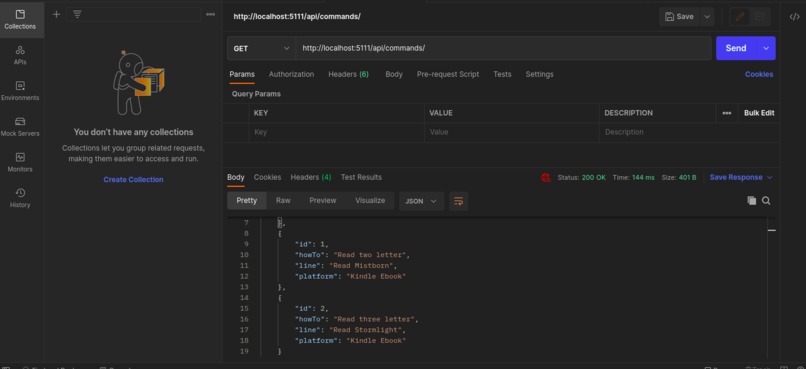Open the code snippet panel icon
Viewport: 806px width, 369px height.
(x=794, y=16)
